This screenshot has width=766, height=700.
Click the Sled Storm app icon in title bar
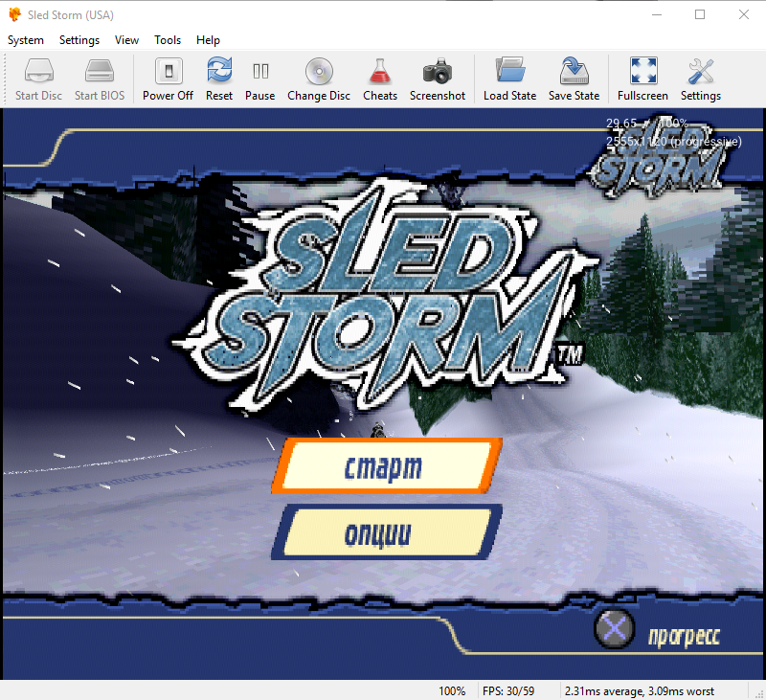14,14
